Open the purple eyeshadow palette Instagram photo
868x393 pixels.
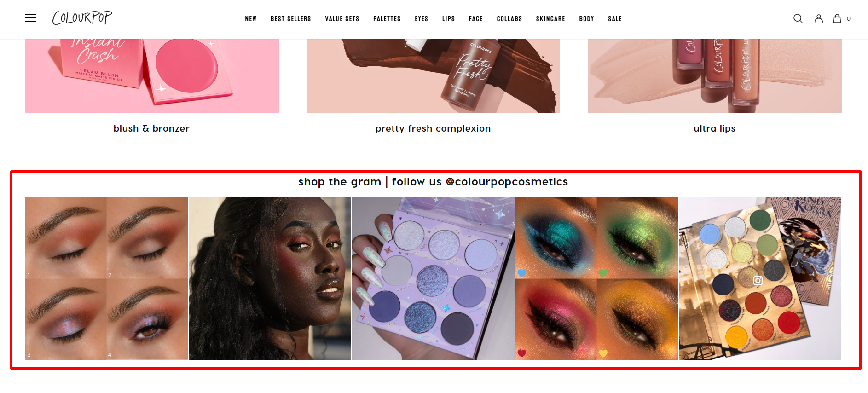[433, 278]
